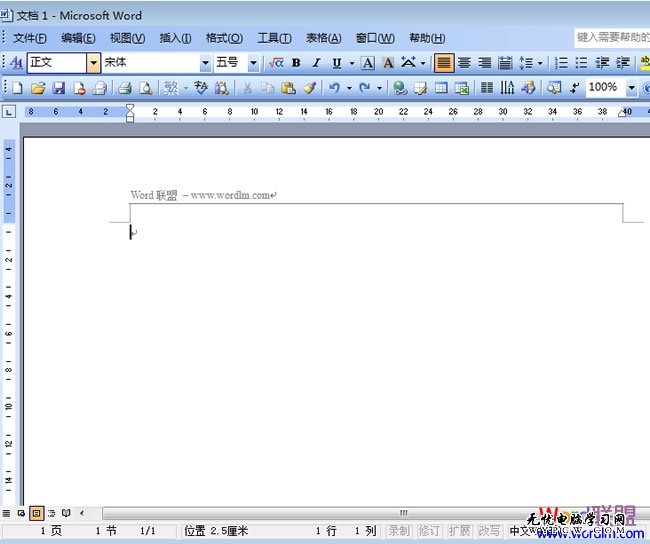Click the help search input field
Image resolution: width=650 pixels, height=544 pixels.
pos(612,38)
